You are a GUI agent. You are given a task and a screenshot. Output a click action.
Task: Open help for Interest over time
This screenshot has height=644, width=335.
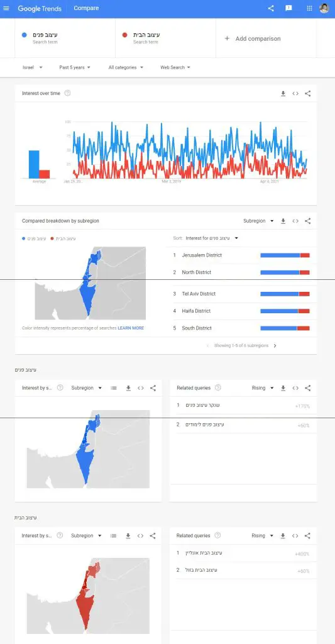68,93
